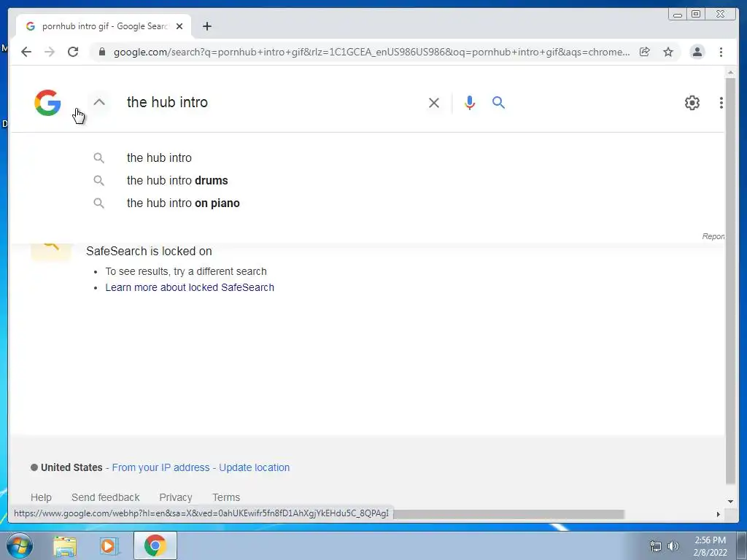Screen dimensions: 747x560
Task: Open Google quick settings gear
Action: click(x=692, y=102)
